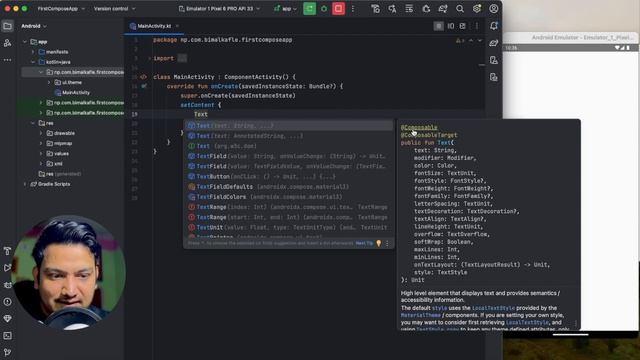Open IDE settings gear icon
Screen dimensions: 640x360
477,9
